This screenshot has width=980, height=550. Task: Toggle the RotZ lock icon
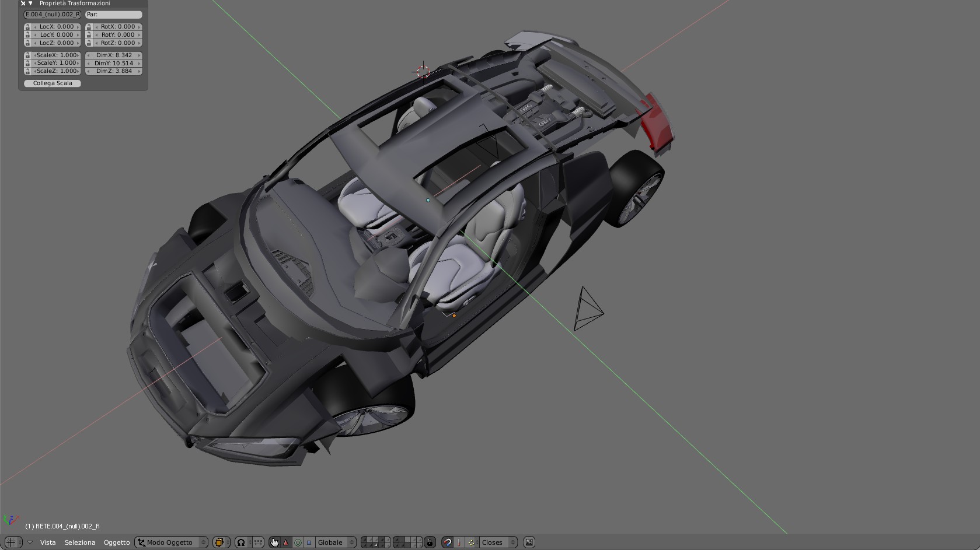coord(89,43)
